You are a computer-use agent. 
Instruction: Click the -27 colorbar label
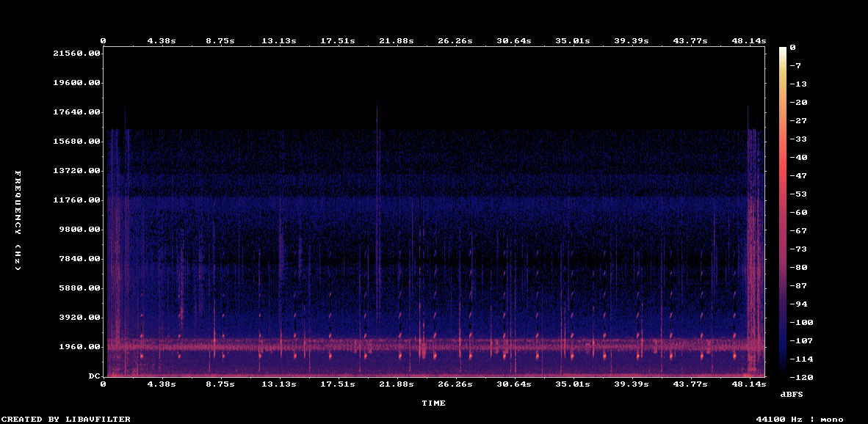pyautogui.click(x=798, y=120)
